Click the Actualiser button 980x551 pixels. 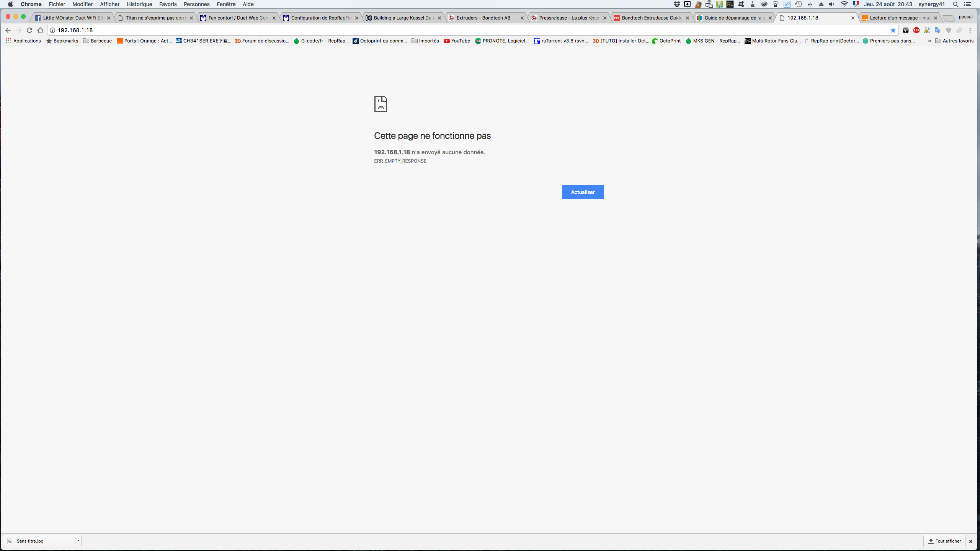click(583, 192)
